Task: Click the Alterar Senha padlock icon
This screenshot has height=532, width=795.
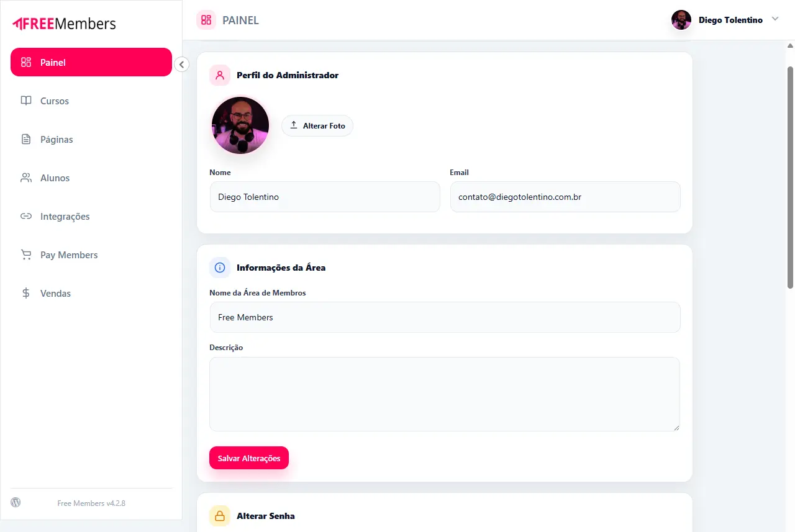Action: tap(220, 516)
